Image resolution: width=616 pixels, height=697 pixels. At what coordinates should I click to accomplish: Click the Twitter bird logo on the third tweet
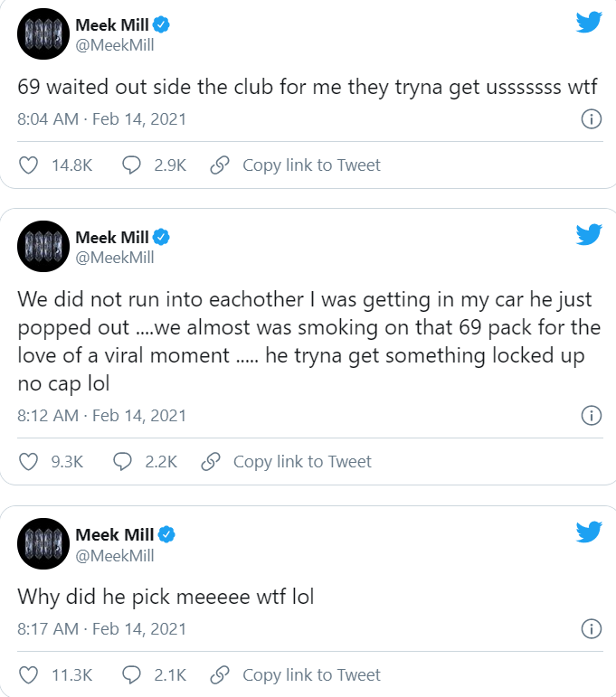pyautogui.click(x=589, y=532)
